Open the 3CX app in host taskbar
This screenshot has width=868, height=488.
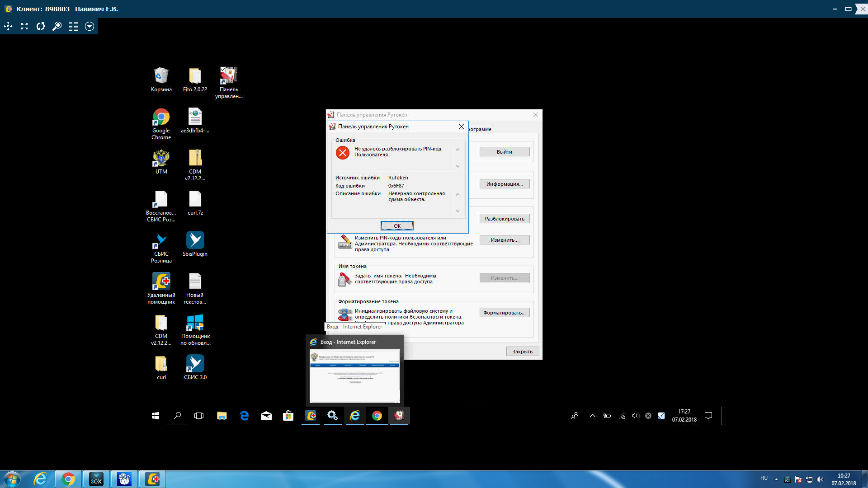[96, 479]
